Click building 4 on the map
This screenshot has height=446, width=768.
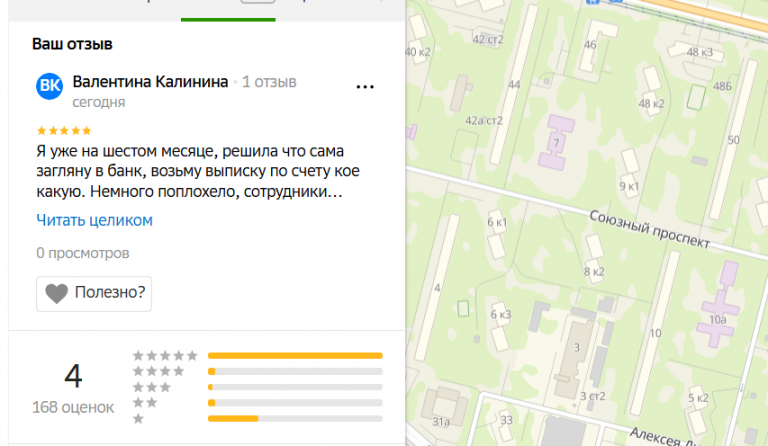click(437, 288)
